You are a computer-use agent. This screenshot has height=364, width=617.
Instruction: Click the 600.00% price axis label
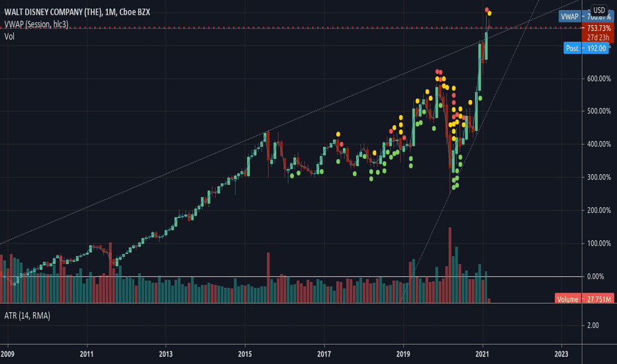(599, 79)
